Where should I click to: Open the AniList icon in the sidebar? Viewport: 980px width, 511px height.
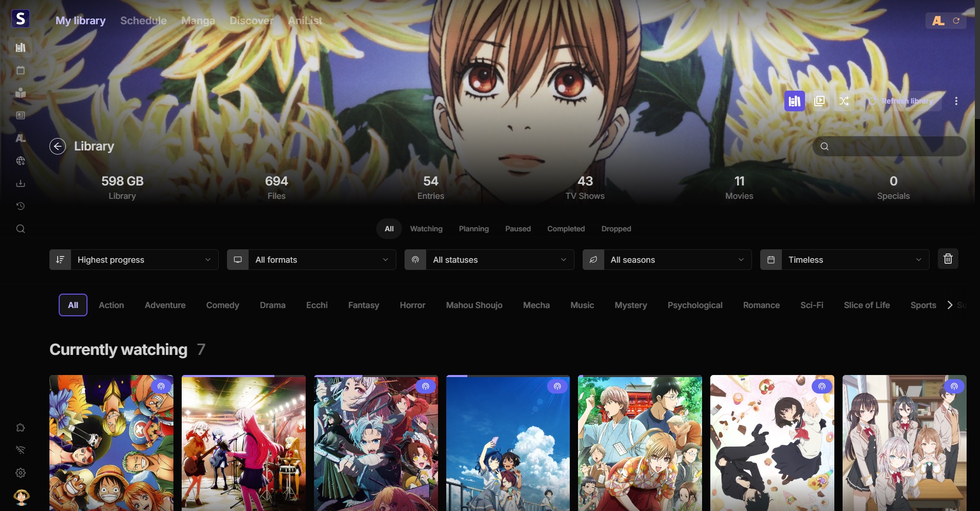[21, 138]
